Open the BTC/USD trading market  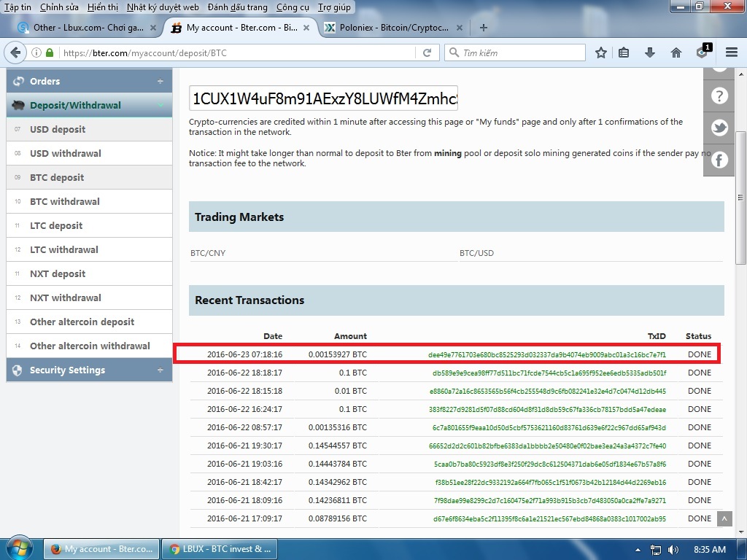476,253
